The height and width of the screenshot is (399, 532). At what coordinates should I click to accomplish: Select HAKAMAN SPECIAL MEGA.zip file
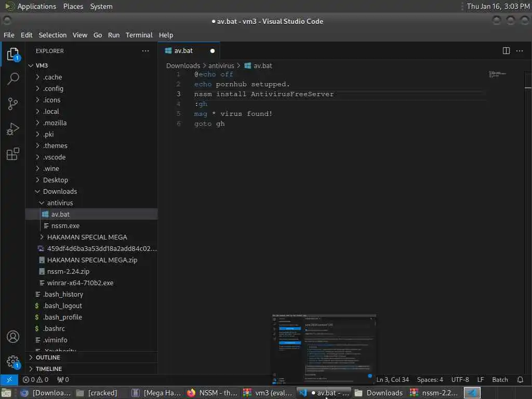(x=91, y=260)
